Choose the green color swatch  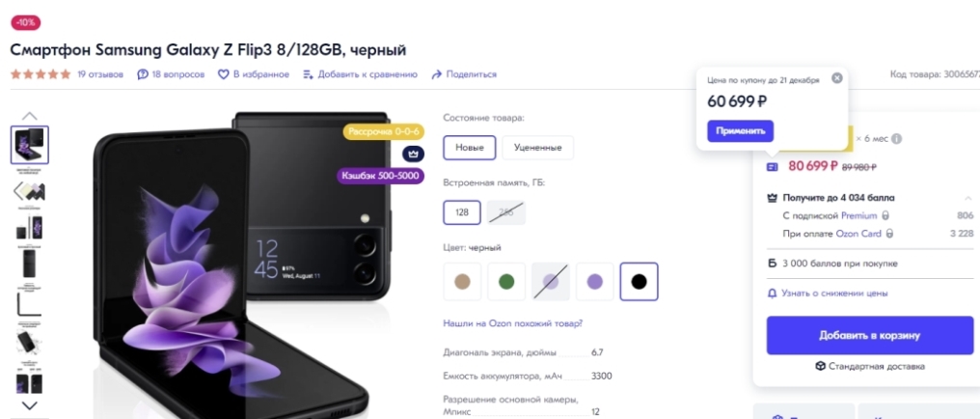click(506, 281)
